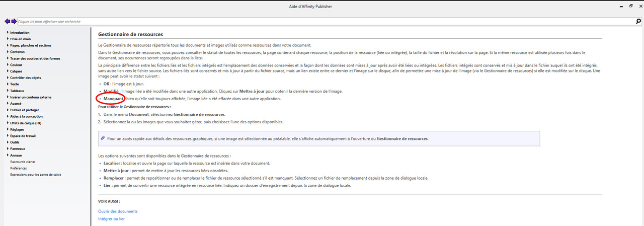Expand Contrôler des objets arrow
This screenshot has width=644, height=226.
8,78
